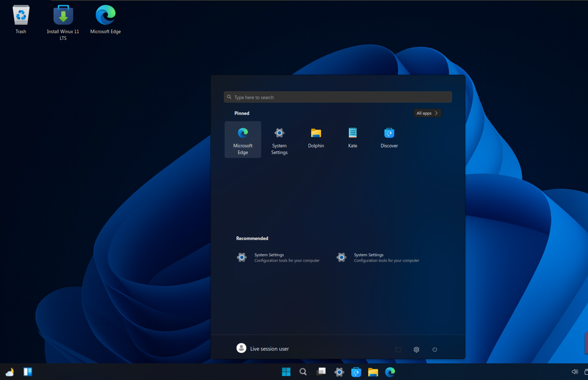588x380 pixels.
Task: Select Microsoft Edge in the Pinned section
Action: (x=242, y=139)
